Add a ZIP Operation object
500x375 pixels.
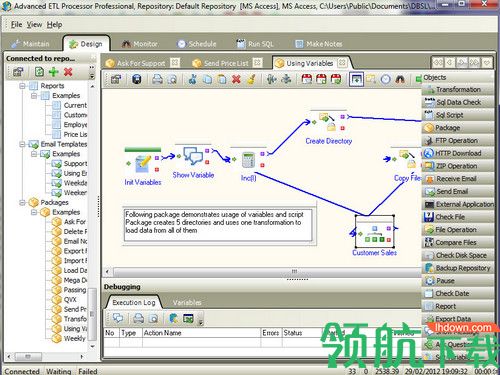pyautogui.click(x=458, y=166)
